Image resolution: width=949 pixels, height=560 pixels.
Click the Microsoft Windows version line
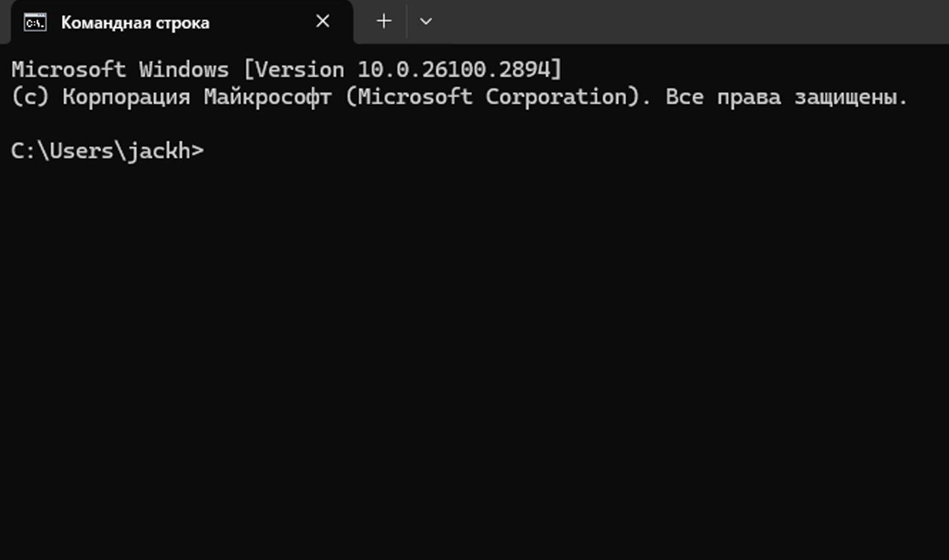pyautogui.click(x=287, y=69)
